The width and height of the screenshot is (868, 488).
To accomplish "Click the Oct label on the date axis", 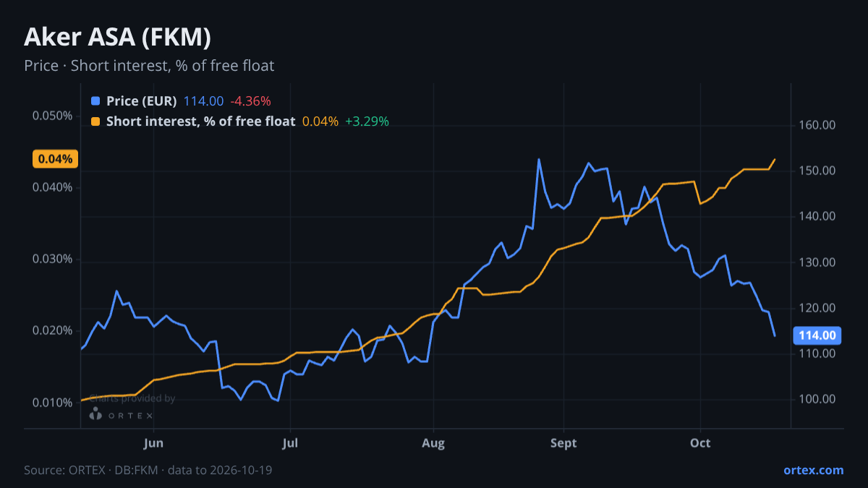I will tap(700, 443).
